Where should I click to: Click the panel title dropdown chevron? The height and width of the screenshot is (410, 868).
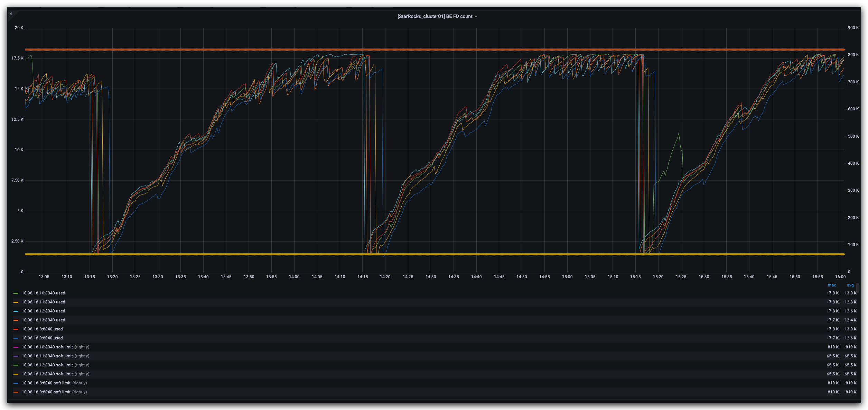point(476,17)
